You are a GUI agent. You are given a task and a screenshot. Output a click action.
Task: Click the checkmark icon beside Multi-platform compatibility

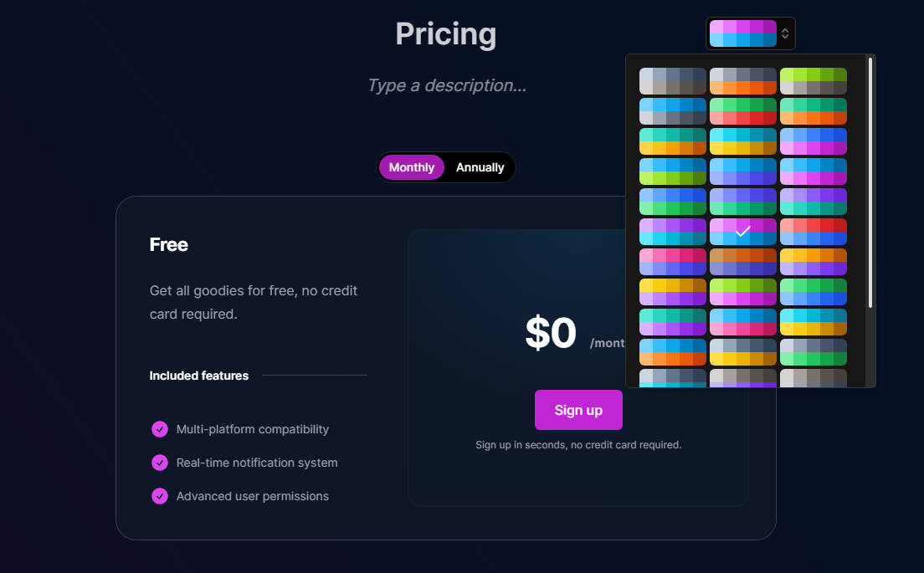[160, 428]
